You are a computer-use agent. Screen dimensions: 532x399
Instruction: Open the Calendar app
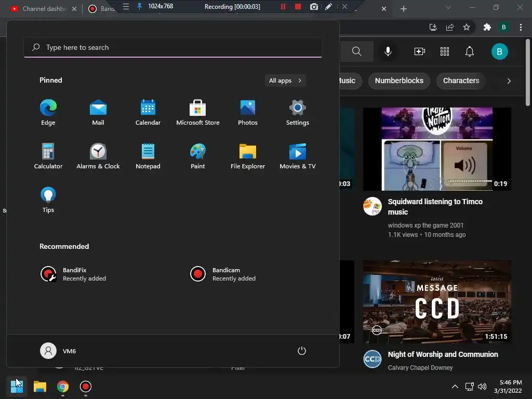(x=148, y=112)
